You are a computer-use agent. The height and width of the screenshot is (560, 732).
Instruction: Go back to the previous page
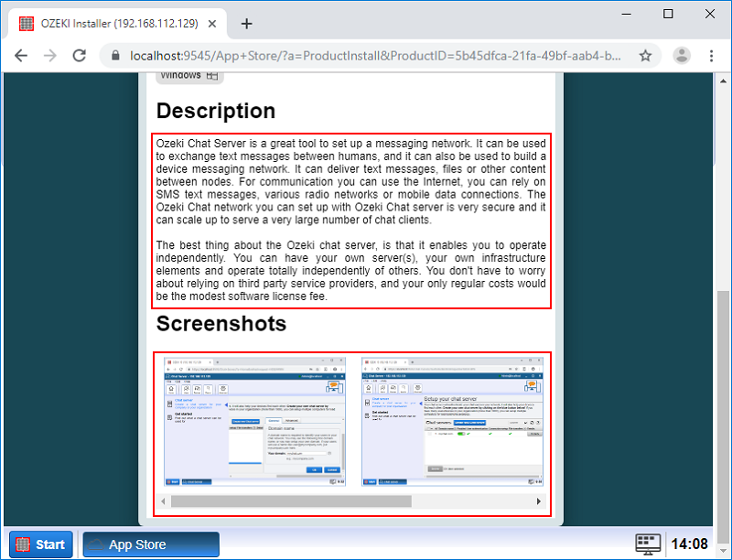point(21,56)
